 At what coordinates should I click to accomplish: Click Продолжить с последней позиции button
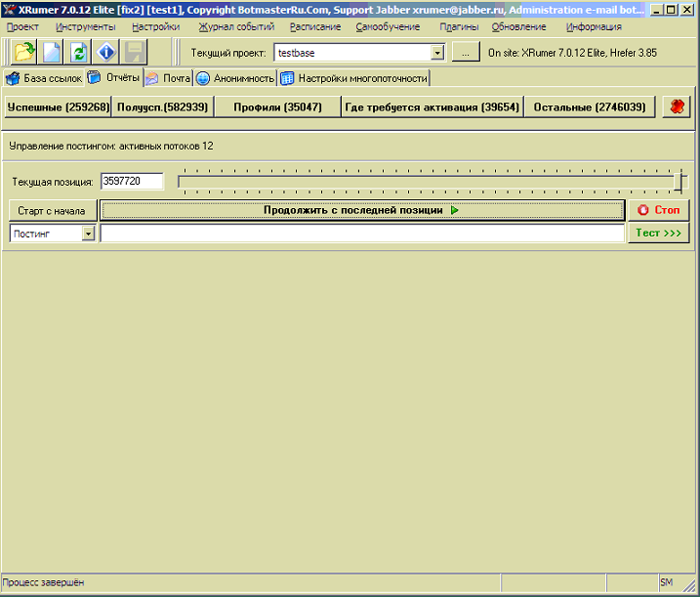pos(361,210)
